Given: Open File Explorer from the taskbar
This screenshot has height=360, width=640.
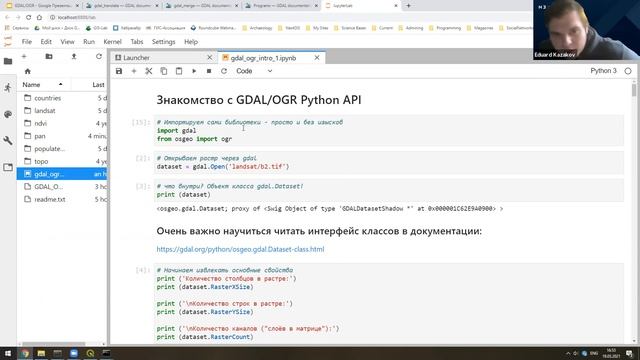Looking at the screenshot, I should [41, 353].
